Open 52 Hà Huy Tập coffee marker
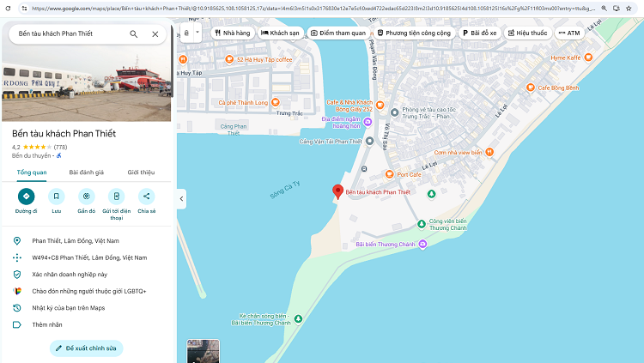Image resolution: width=644 pixels, height=363 pixels. coord(229,59)
